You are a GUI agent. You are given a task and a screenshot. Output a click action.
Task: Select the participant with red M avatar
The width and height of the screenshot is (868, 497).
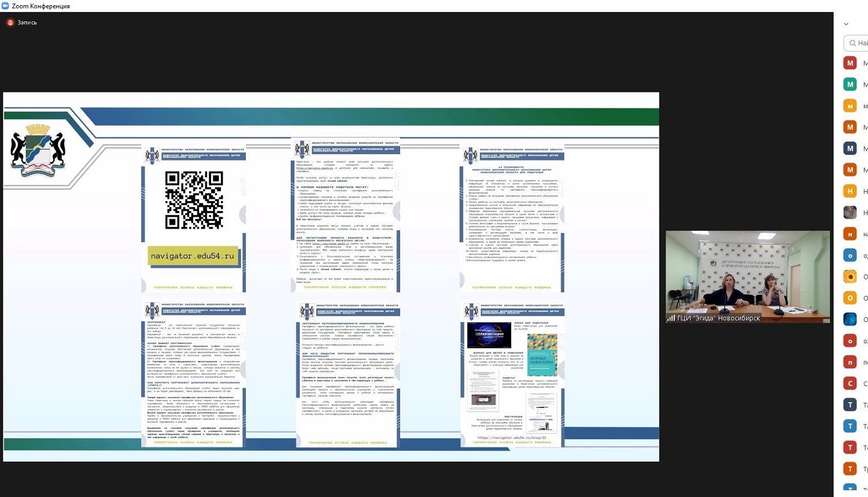click(x=849, y=63)
